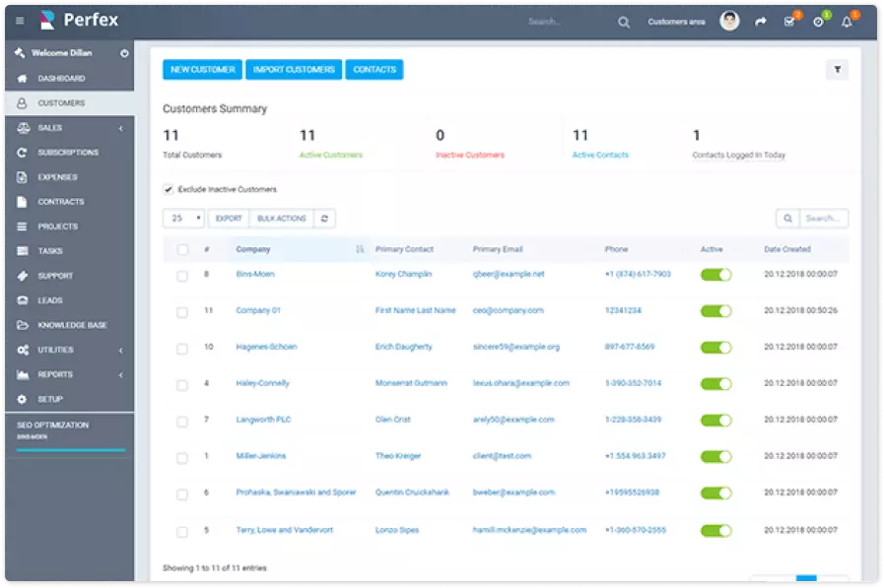Click the Export button
884x588 pixels.
pyautogui.click(x=229, y=219)
